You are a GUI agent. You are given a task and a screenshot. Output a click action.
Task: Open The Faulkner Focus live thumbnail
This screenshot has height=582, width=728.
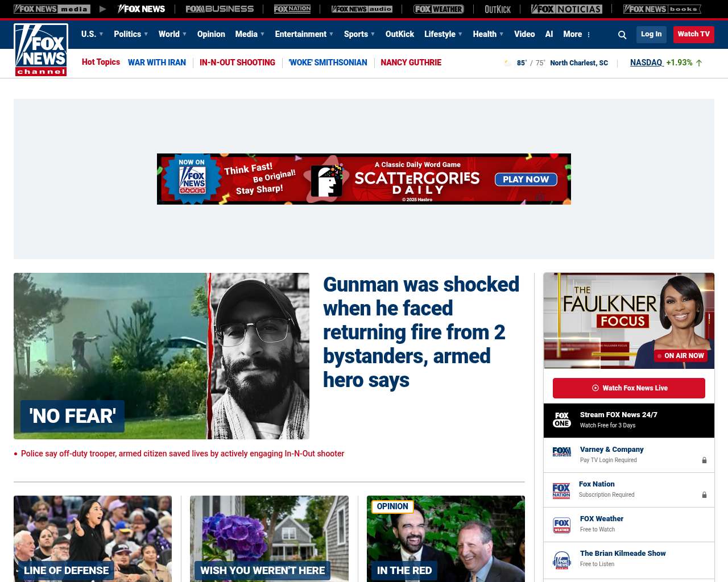click(x=629, y=321)
